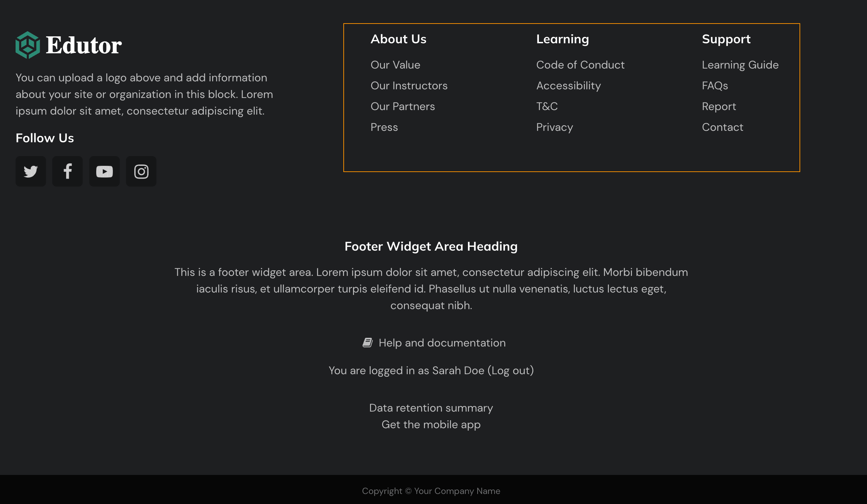Open Instagram social media icon
The height and width of the screenshot is (504, 867).
click(x=142, y=171)
